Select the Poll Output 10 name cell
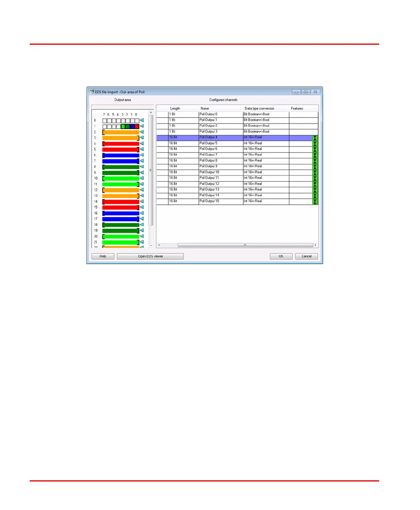 221,172
